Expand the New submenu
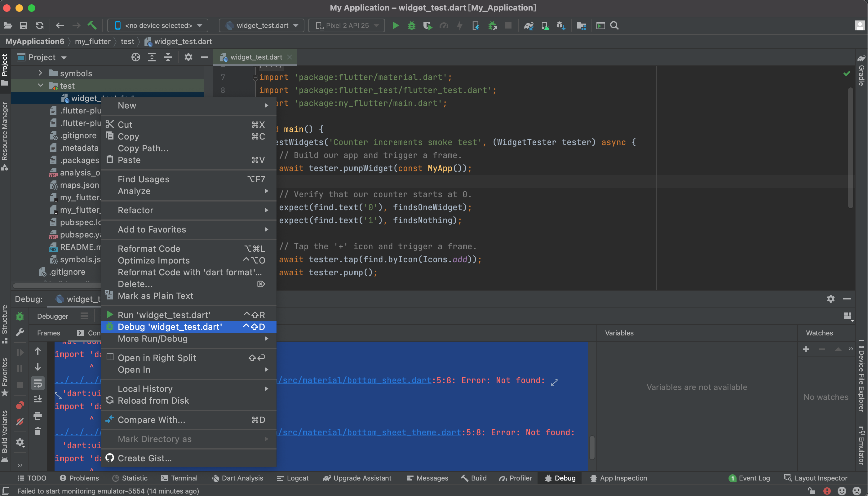 [x=189, y=106]
